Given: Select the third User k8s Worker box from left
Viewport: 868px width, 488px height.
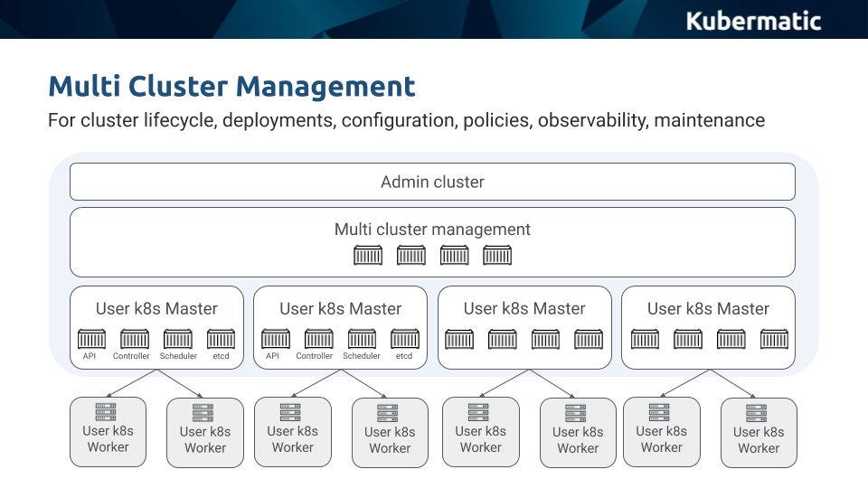Looking at the screenshot, I should [x=292, y=432].
